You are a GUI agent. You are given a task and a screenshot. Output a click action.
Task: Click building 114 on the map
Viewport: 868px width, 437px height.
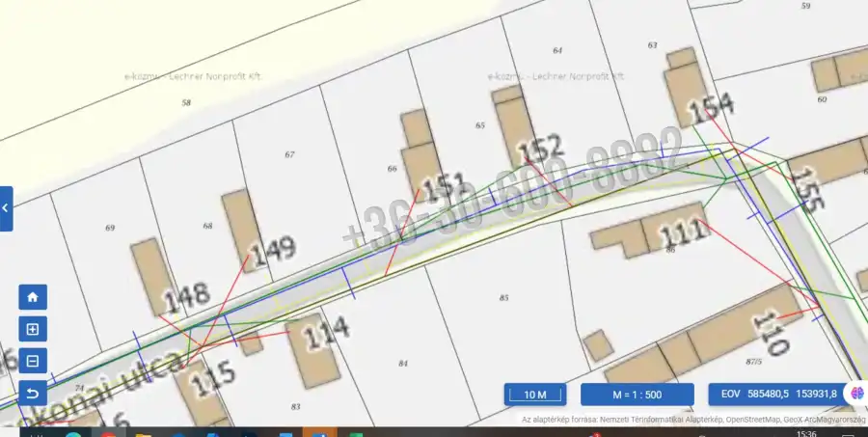(x=313, y=347)
